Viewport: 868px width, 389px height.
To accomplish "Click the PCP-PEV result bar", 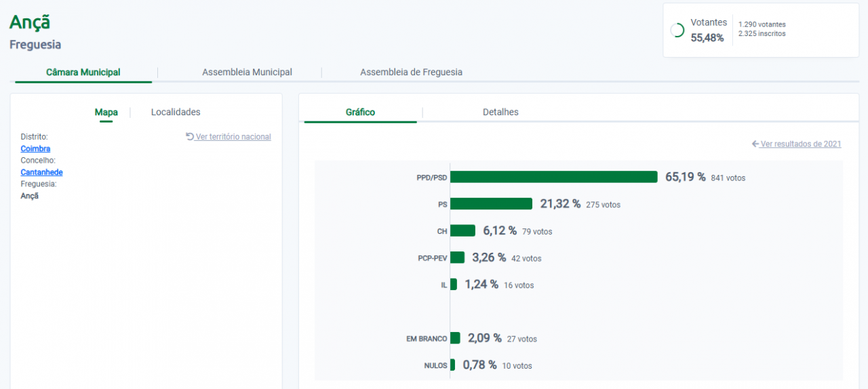I will 457,258.
